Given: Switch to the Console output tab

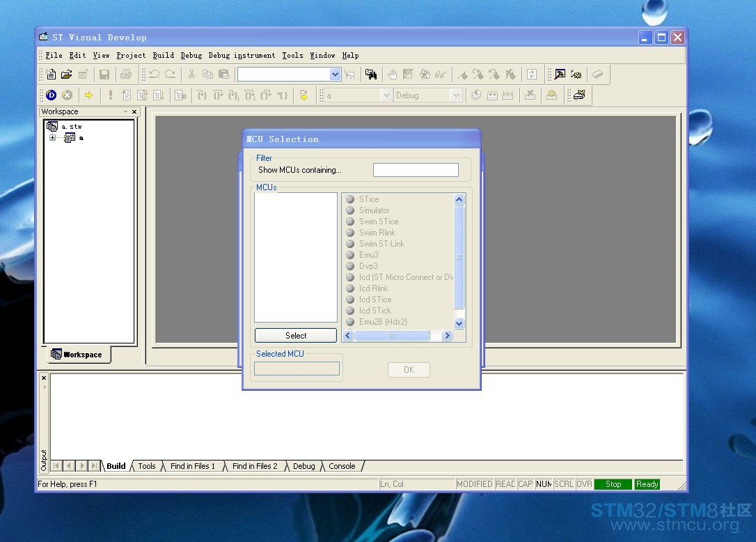Looking at the screenshot, I should [x=342, y=466].
